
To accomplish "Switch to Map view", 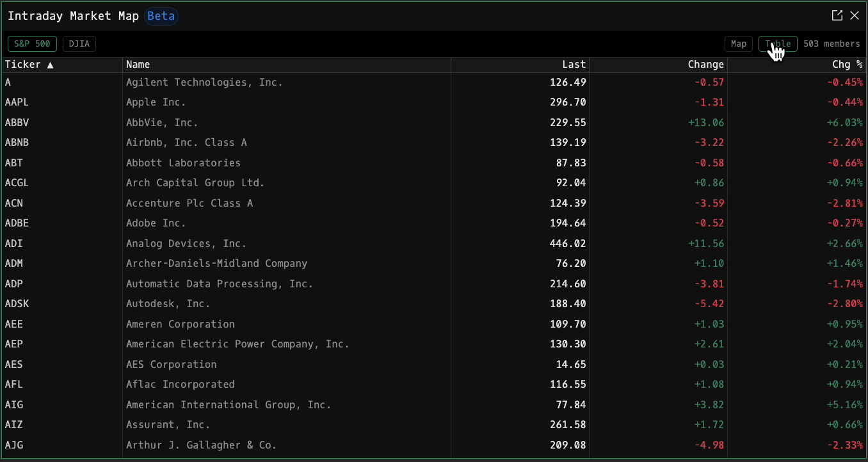I will click(739, 44).
